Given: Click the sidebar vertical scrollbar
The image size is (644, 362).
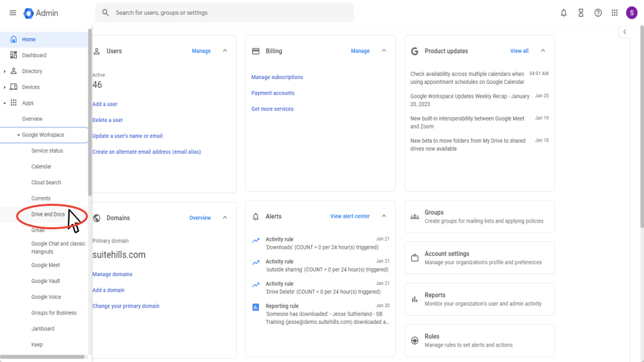Looking at the screenshot, I should point(90,113).
